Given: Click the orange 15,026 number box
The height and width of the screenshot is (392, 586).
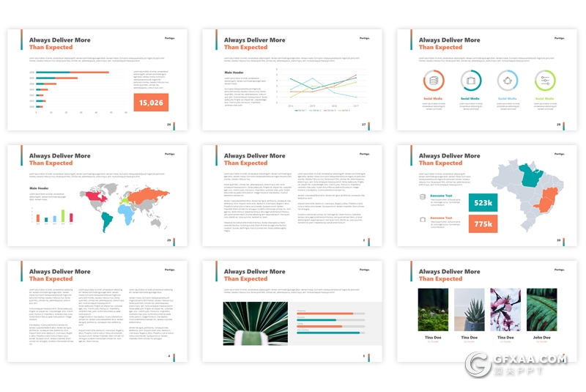Looking at the screenshot, I should (x=151, y=103).
